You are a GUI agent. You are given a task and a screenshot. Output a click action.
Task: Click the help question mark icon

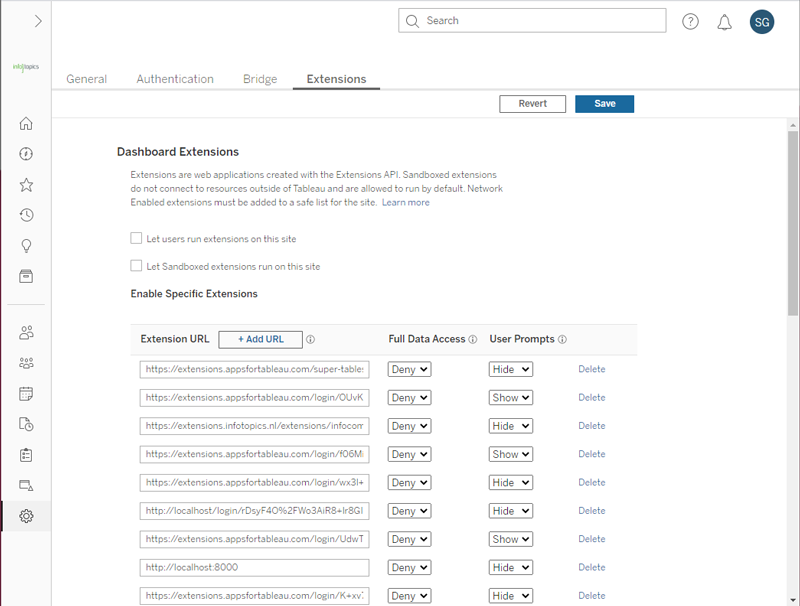click(690, 22)
